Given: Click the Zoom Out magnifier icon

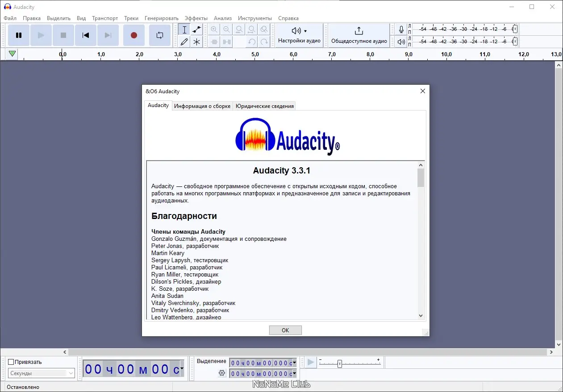Looking at the screenshot, I should [x=227, y=30].
